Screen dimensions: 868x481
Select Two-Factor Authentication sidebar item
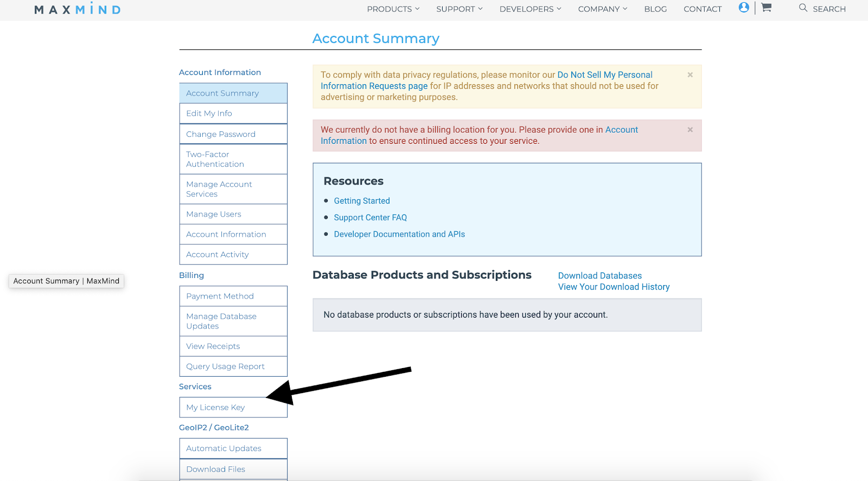click(215, 159)
